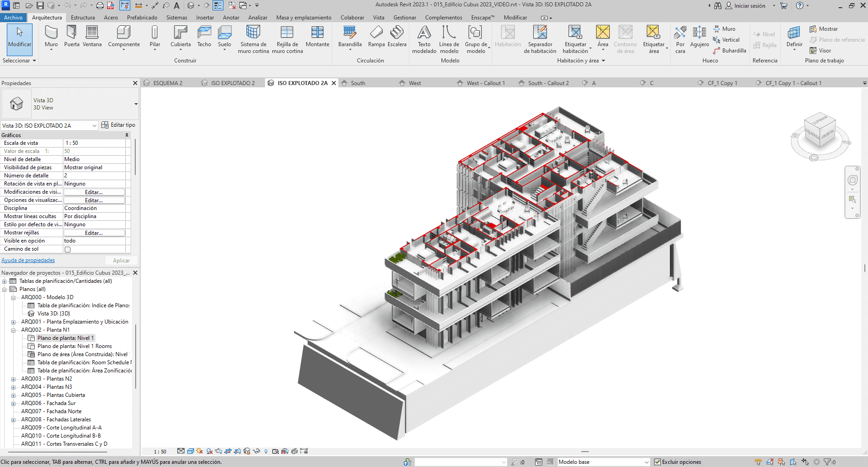
Task: Open the Gestionar ribbon tab
Action: [x=404, y=18]
